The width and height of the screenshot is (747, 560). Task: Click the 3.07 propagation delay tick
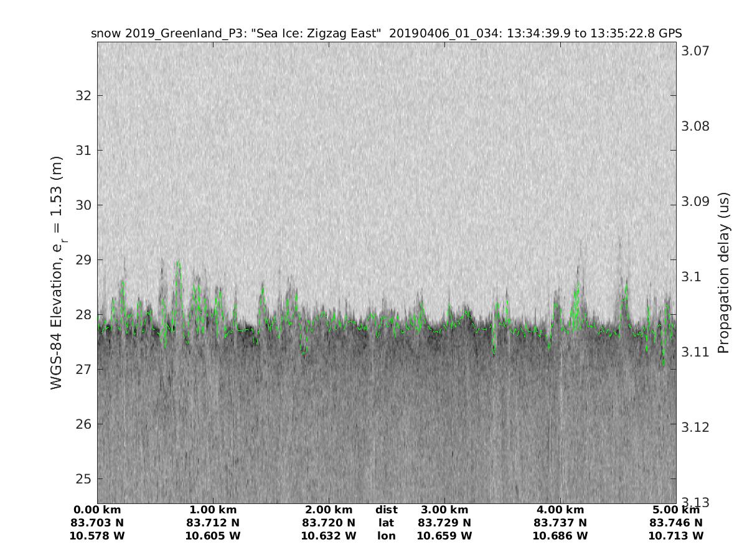[697, 51]
